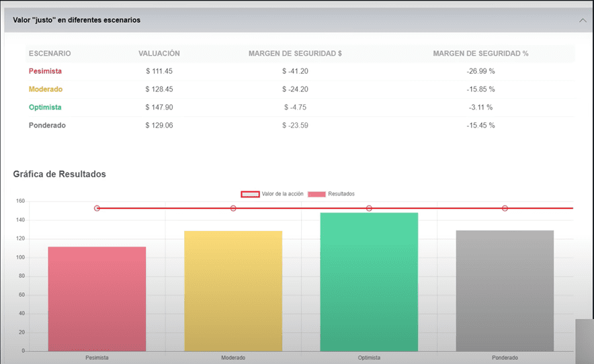This screenshot has width=594, height=364.
Task: Click the ESCENARIO column header
Action: 50,54
